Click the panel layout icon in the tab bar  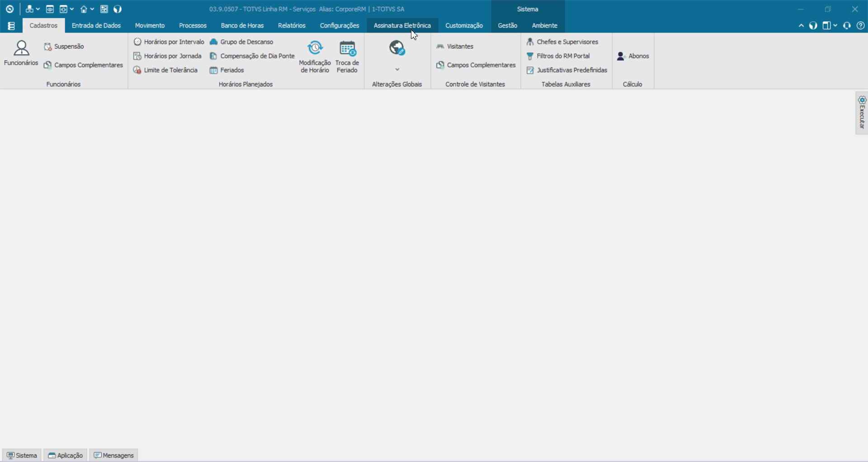point(826,26)
